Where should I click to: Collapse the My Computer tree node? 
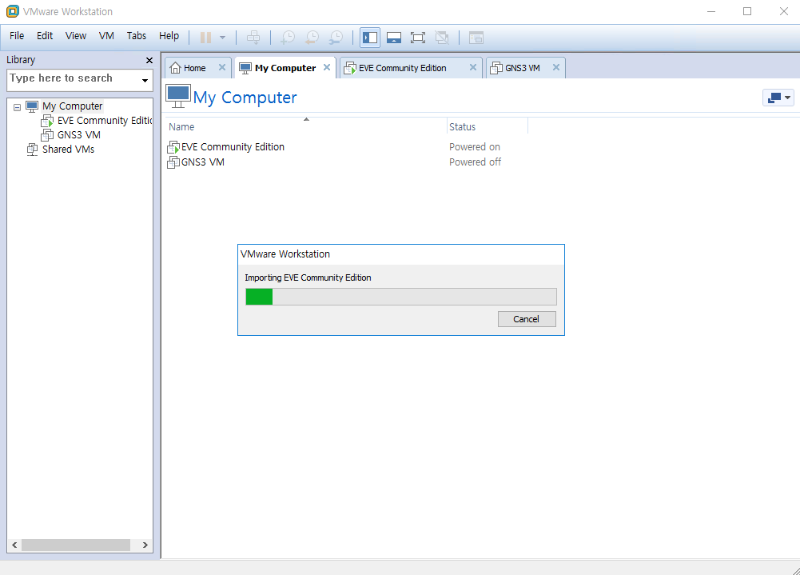click(17, 107)
